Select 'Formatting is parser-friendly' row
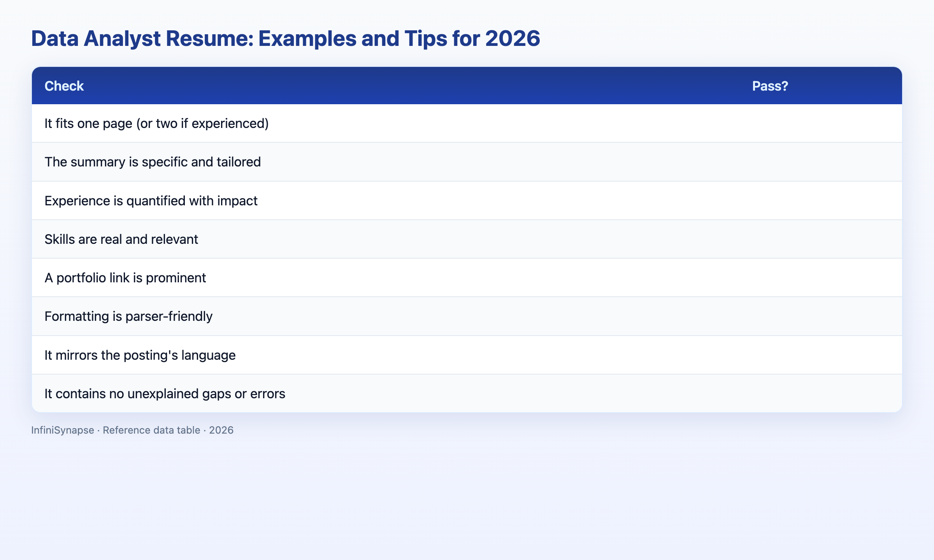934x560 pixels. [467, 316]
